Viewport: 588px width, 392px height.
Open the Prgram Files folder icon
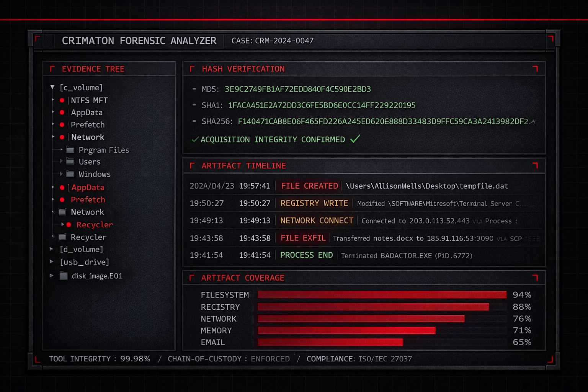(x=70, y=150)
